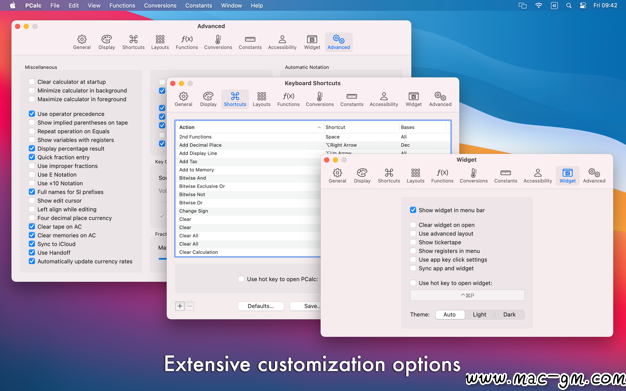Open Functions tab in Widget window
Viewport: 626px width, 391px height.
[442, 176]
